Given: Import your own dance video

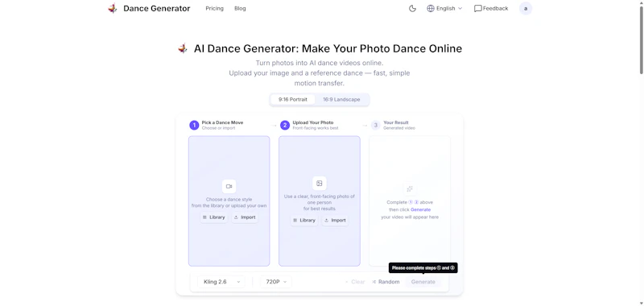Looking at the screenshot, I should pos(245,217).
